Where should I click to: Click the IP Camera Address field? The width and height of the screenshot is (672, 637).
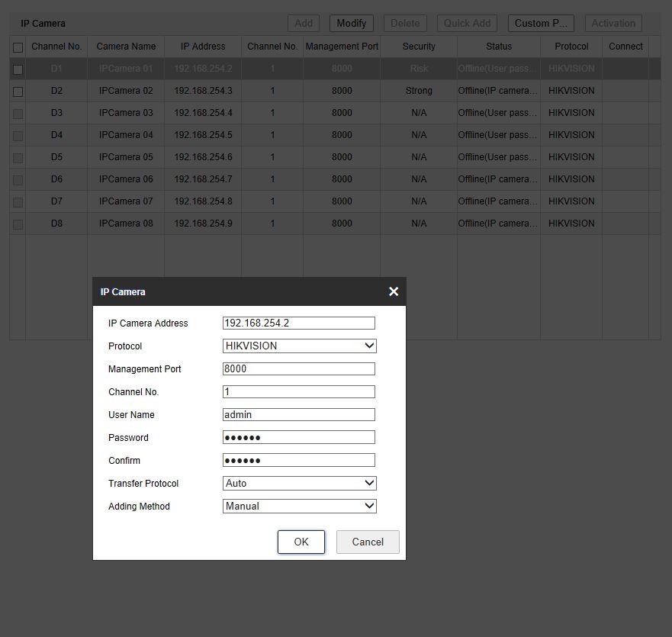(298, 323)
